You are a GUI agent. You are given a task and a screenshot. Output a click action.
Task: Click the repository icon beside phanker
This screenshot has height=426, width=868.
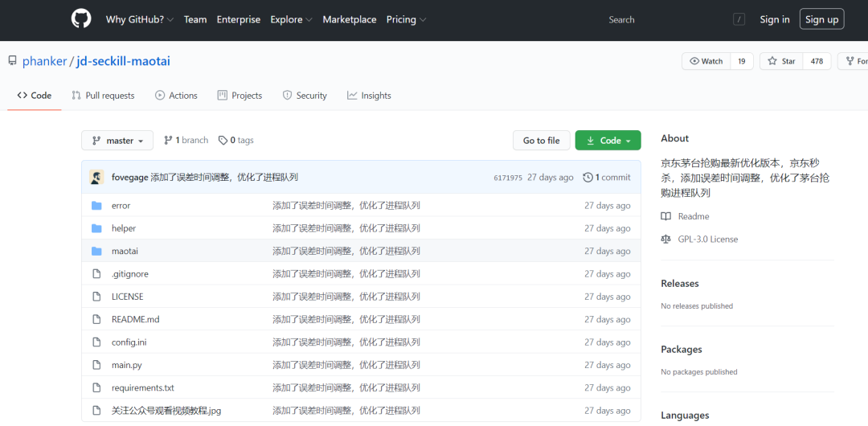pos(12,61)
